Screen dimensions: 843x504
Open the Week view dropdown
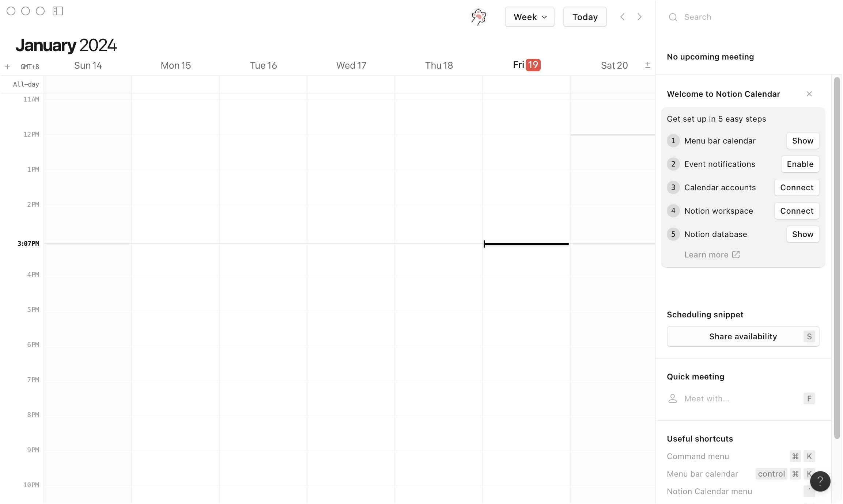pos(529,17)
